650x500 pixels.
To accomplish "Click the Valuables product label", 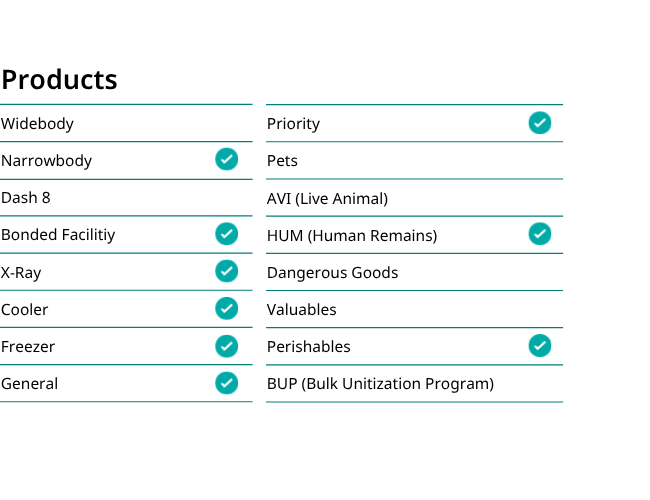I will 302,310.
